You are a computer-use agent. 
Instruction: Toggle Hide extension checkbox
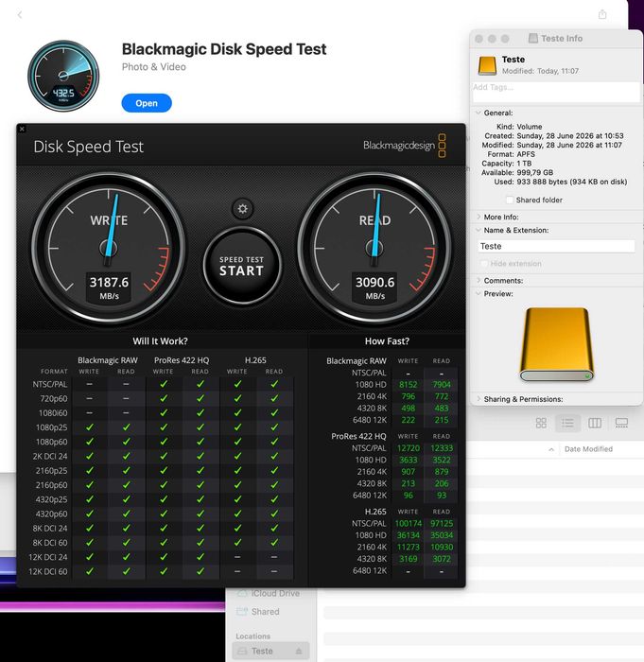pyautogui.click(x=484, y=264)
